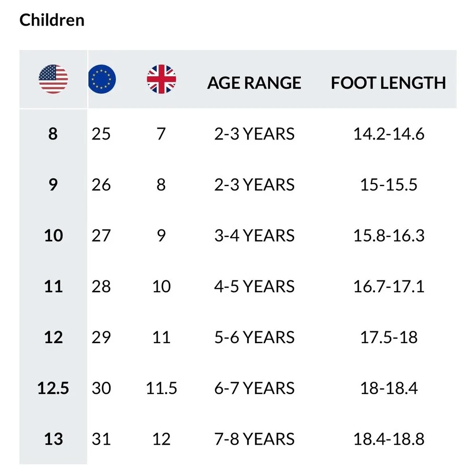This screenshot has width=476, height=476.
Task: Click foot length 18.4-18.8
Action: [x=389, y=439]
